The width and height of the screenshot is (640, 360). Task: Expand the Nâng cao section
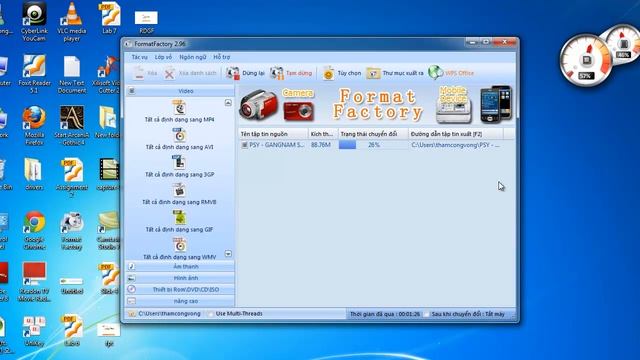180,301
